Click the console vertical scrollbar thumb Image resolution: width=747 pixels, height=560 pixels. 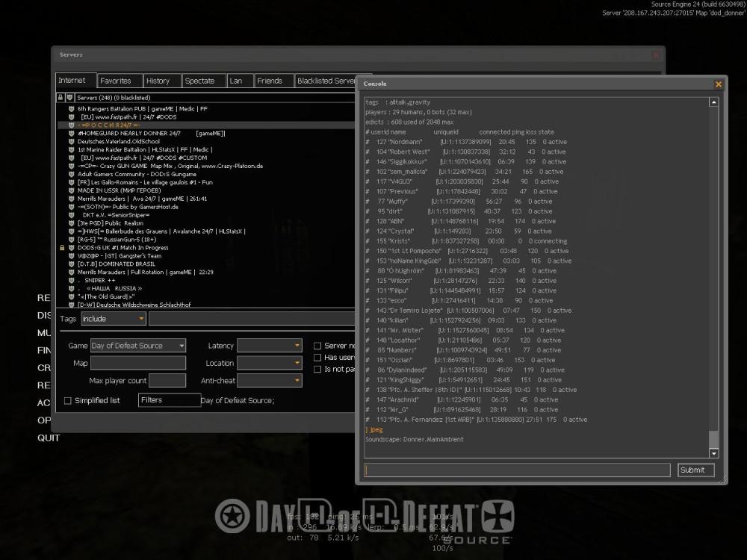click(x=713, y=438)
